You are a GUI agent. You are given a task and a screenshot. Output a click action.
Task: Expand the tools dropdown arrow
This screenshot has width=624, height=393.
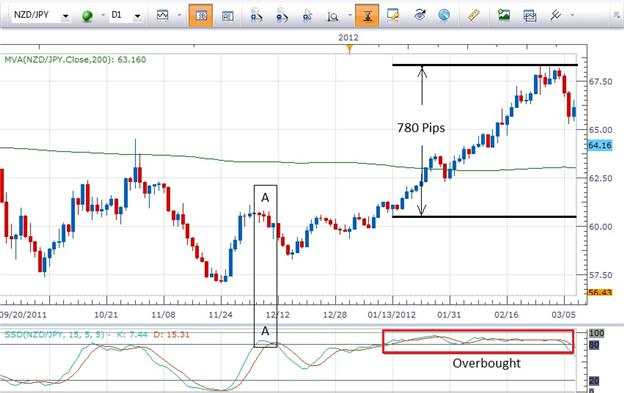(x=572, y=16)
